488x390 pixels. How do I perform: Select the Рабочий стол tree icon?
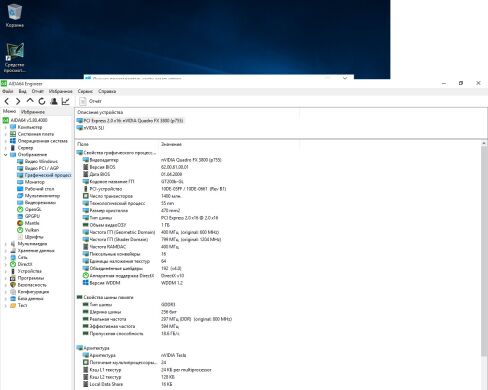tap(20, 189)
